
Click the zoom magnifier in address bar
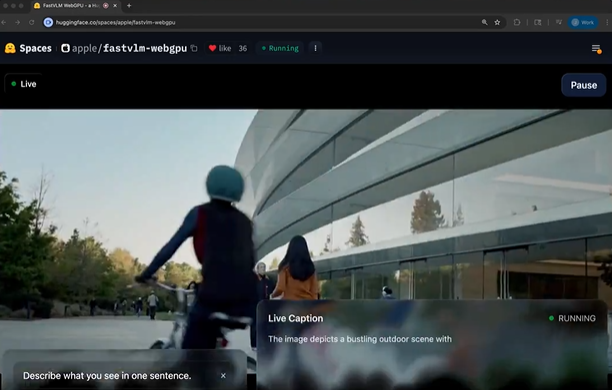484,23
